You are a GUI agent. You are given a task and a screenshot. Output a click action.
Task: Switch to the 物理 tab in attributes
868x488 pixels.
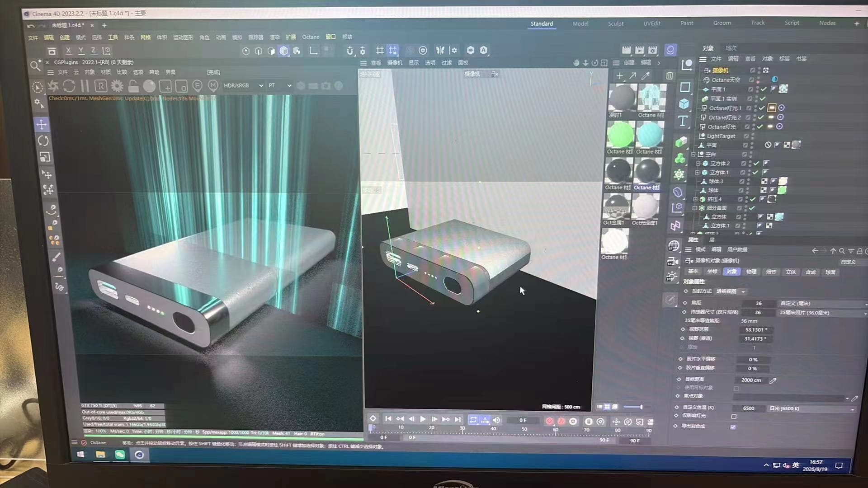pyautogui.click(x=751, y=272)
